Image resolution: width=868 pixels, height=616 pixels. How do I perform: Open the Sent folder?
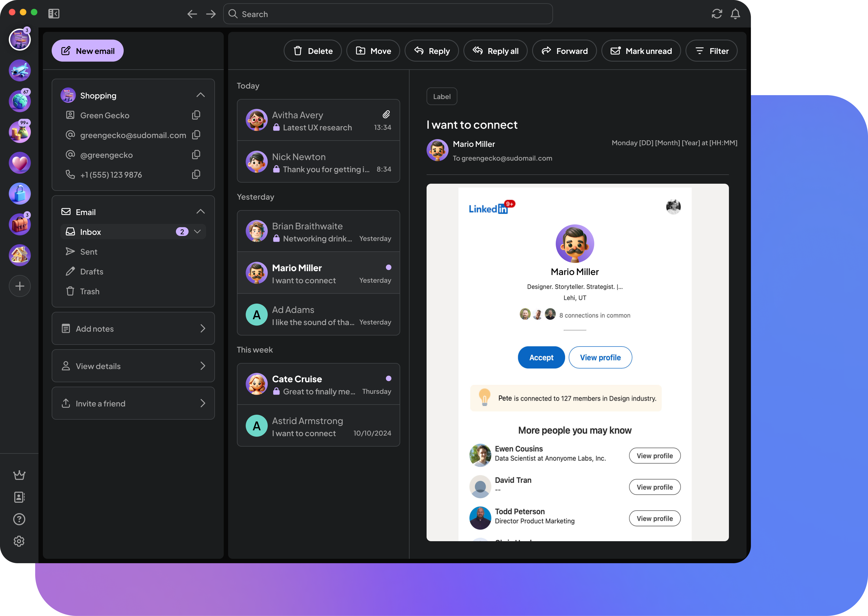pos(89,252)
